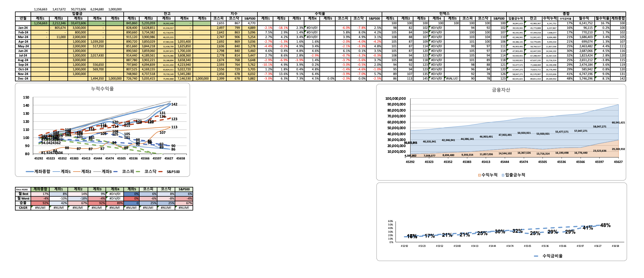Select the 입출금 group header
Screen dimensions: 644x278
pyautogui.click(x=77, y=14)
